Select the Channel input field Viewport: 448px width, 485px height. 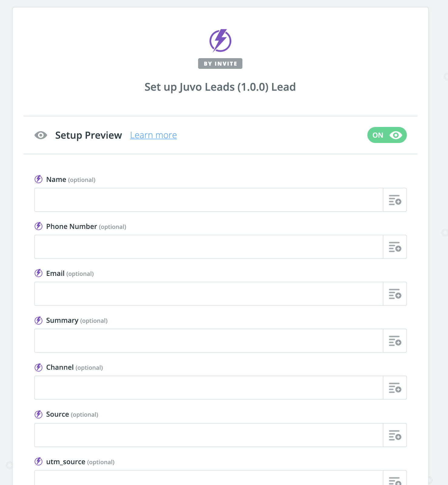(208, 388)
